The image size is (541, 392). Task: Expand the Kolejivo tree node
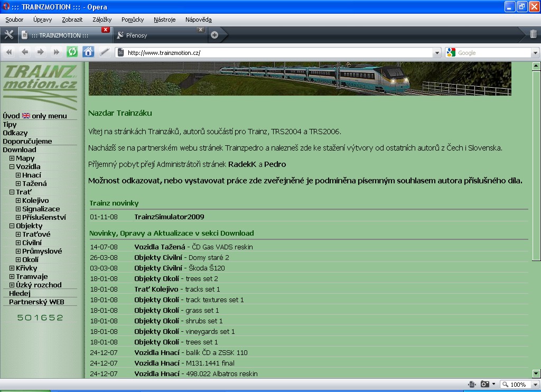click(18, 200)
